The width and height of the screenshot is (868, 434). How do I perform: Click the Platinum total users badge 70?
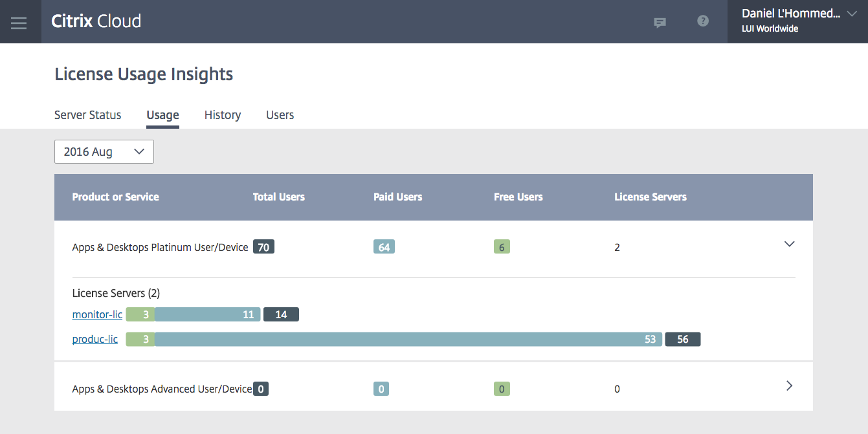point(263,247)
